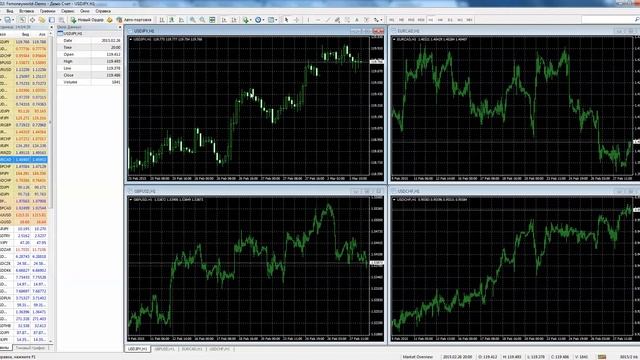The width and height of the screenshot is (640, 360).
Task: Open the Графики menu
Action: [48, 11]
